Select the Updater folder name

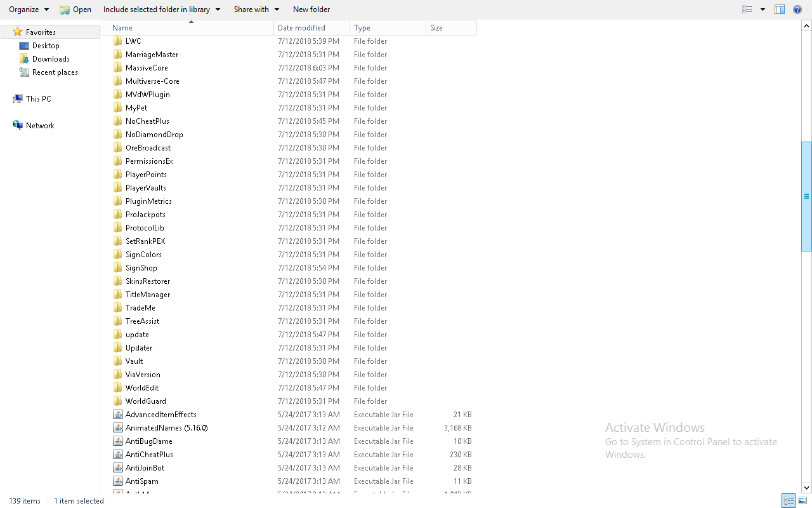(139, 348)
